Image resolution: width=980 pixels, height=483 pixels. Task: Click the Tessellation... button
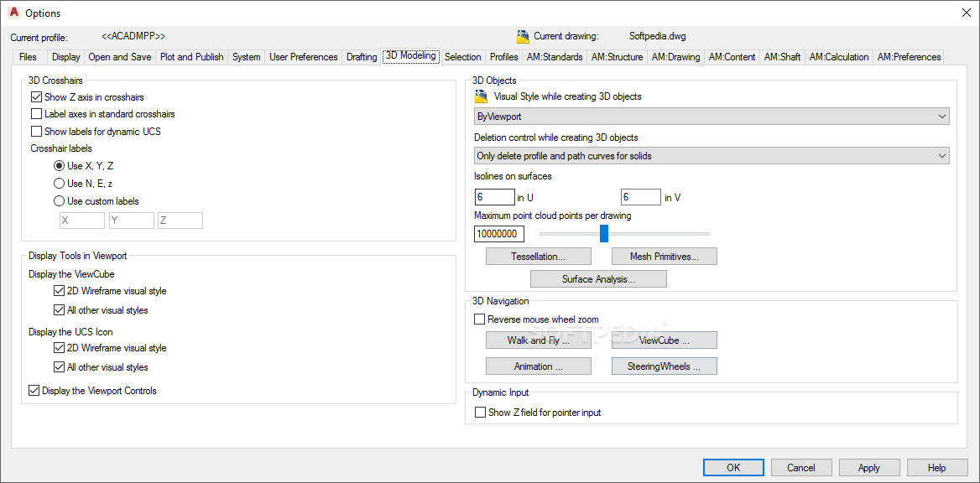(x=539, y=257)
